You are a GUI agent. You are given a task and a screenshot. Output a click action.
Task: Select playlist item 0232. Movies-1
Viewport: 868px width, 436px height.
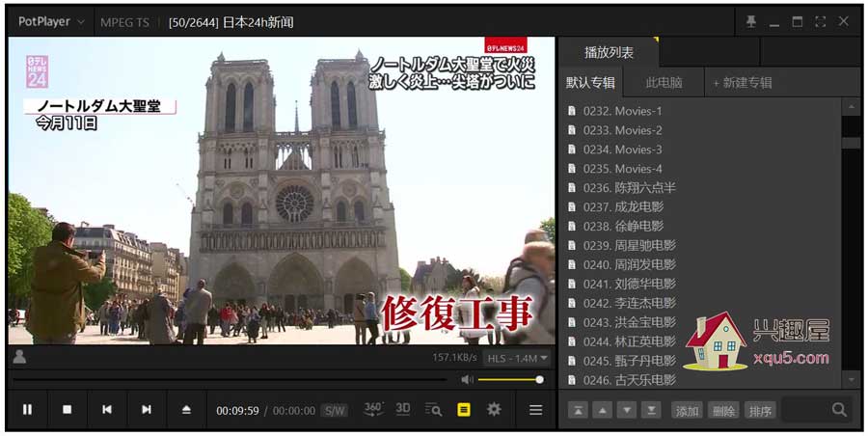[x=700, y=111]
